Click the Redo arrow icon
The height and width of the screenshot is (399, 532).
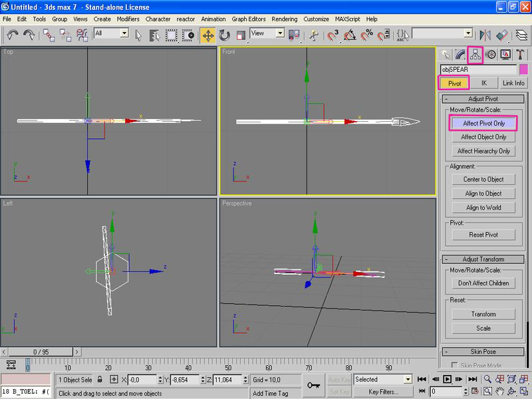(x=29, y=35)
